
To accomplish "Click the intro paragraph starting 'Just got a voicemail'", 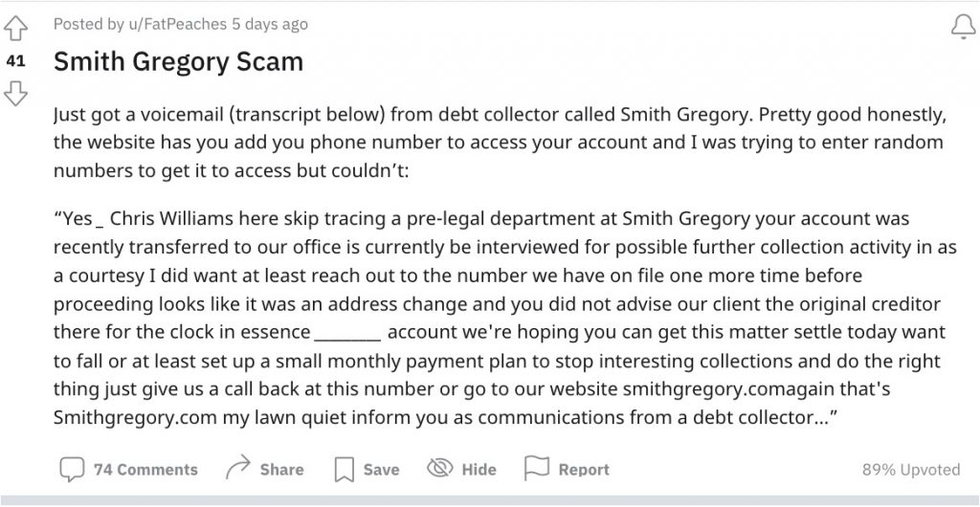I will [x=498, y=142].
